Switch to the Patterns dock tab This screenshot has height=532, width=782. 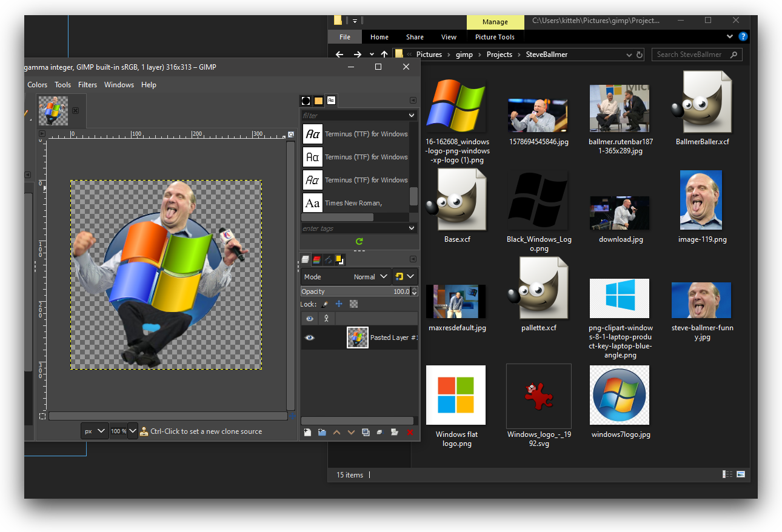[318, 101]
